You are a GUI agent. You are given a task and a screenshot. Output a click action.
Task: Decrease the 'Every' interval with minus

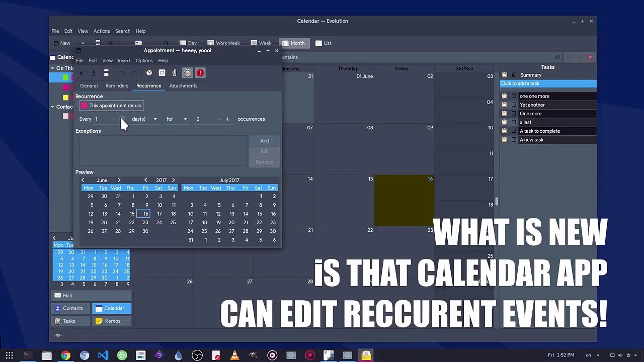click(113, 119)
